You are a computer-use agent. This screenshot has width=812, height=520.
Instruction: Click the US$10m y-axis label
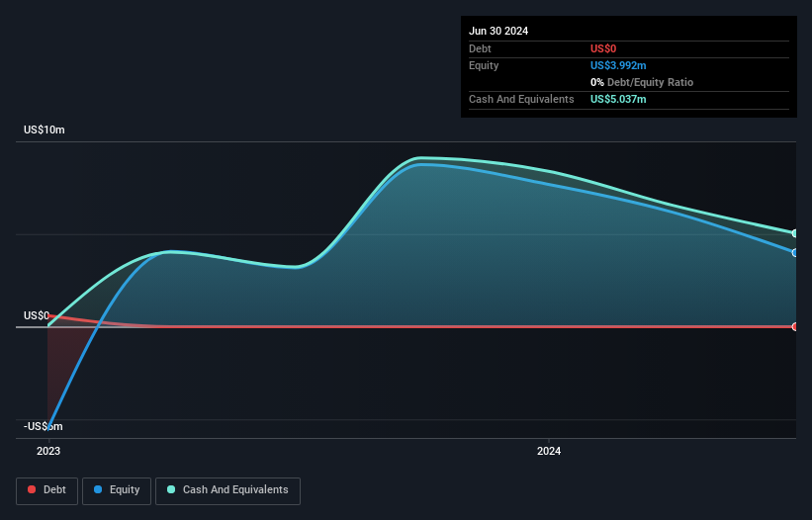(45, 130)
